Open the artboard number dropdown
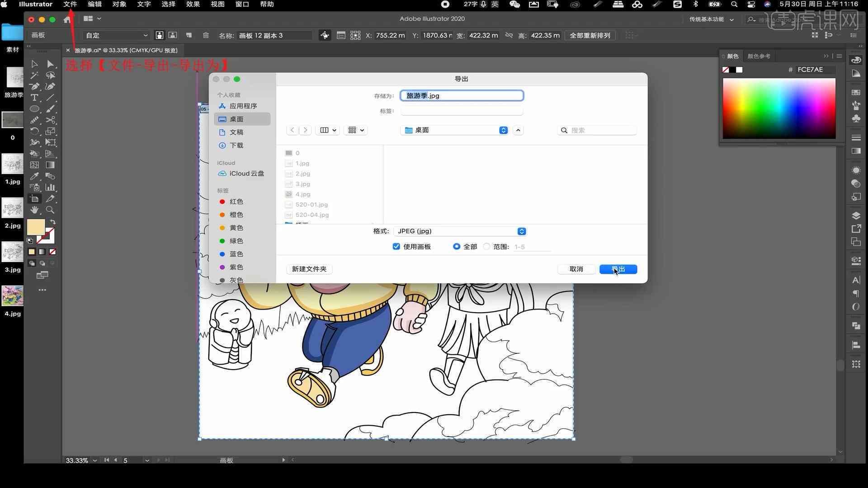 pos(147,460)
